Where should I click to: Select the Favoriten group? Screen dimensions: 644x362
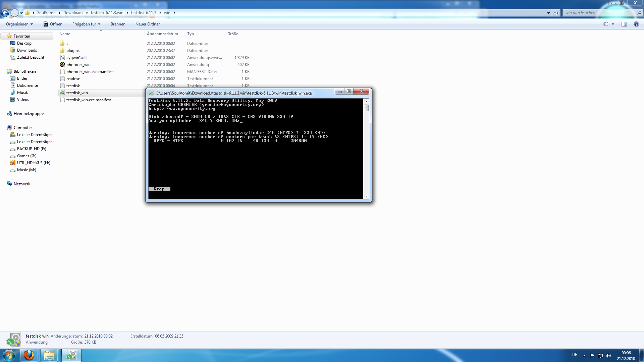22,36
